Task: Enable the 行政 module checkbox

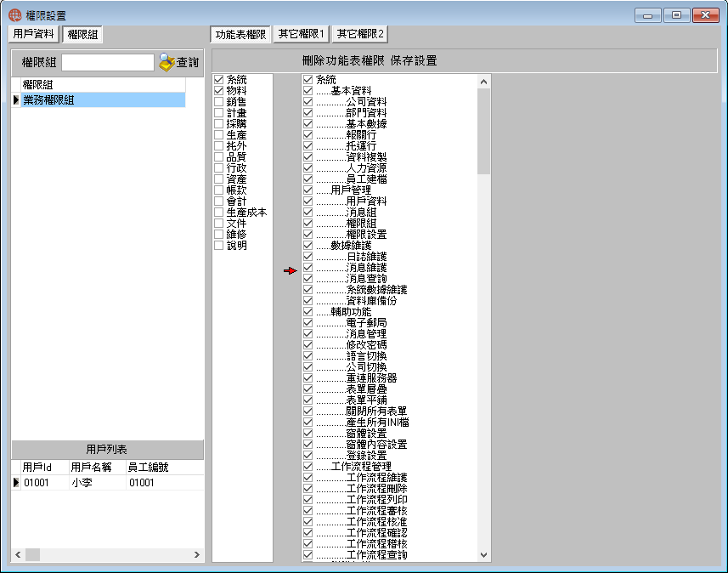Action: point(218,167)
